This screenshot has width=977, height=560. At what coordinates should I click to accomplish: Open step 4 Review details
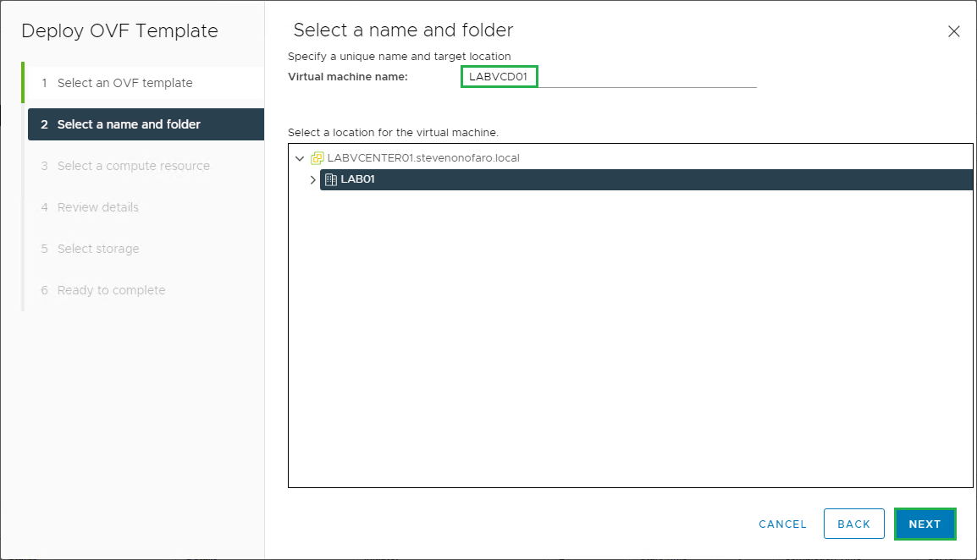[97, 207]
